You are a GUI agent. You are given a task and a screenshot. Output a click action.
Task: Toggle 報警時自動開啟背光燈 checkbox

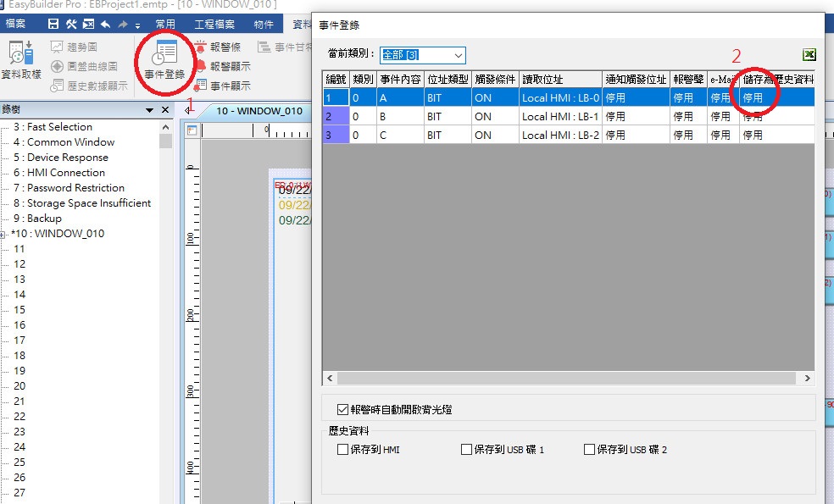[343, 409]
